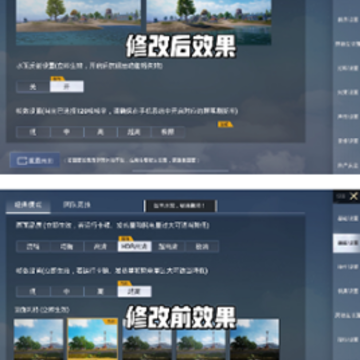This screenshot has width=360, height=360.
Task: Open highlighted graphics settings item in lower sidebar
Action: point(347,243)
